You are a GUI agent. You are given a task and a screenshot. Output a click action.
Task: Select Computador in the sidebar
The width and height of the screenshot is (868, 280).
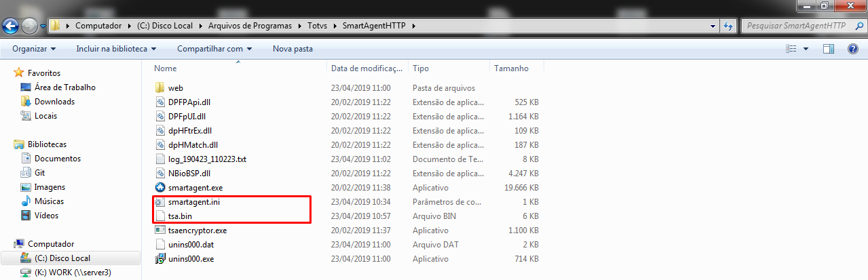[x=44, y=244]
